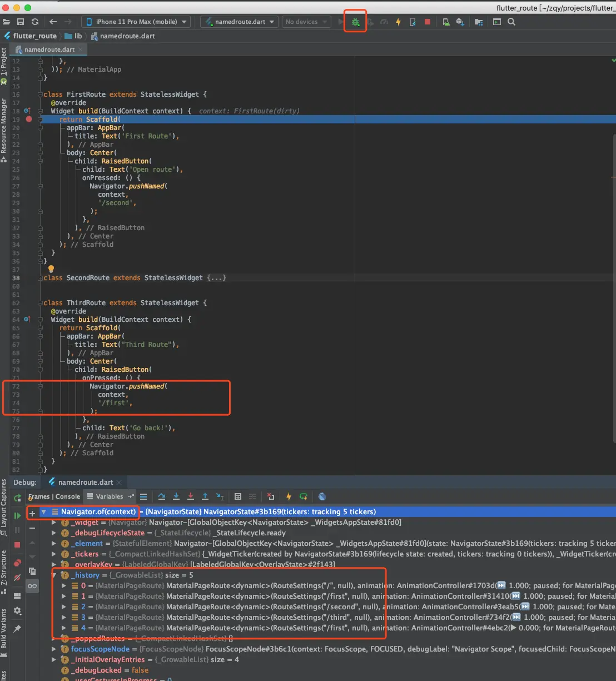This screenshot has height=681, width=616.
Task: Expand the folded SecondRoute class
Action: pyautogui.click(x=216, y=278)
